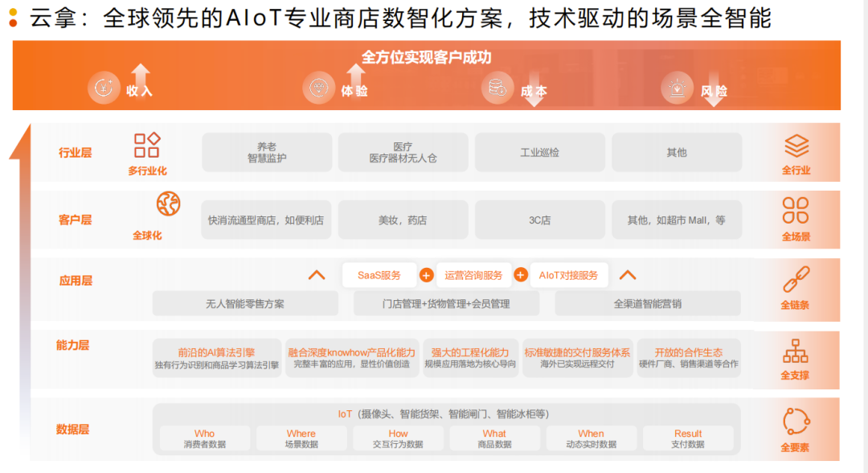
Task: Click the 前沿的AI算法引擎 box
Action: point(217,358)
